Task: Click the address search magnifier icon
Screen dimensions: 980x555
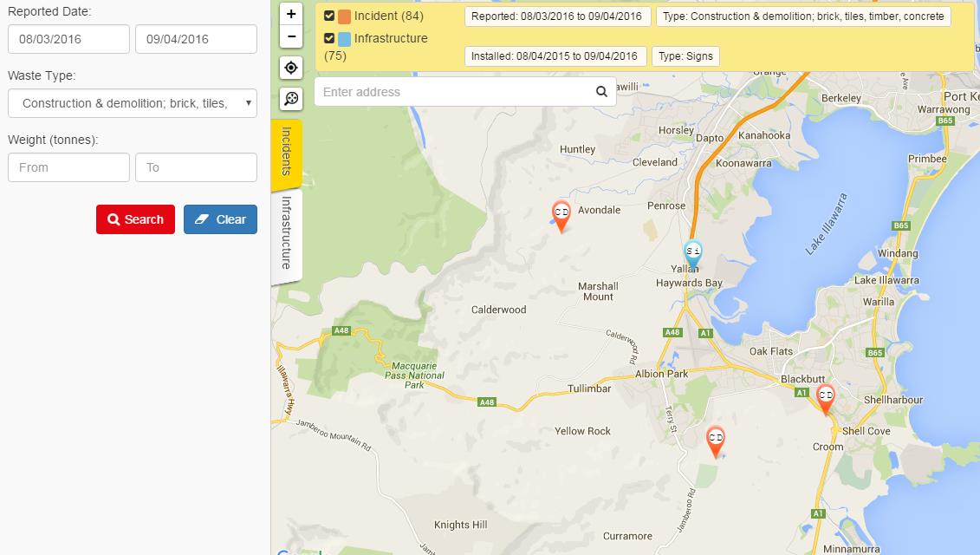Action: (x=601, y=92)
